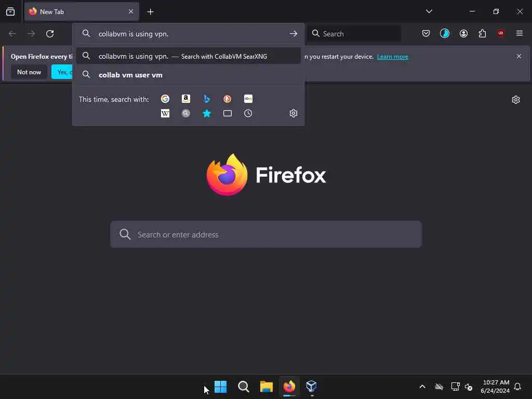
Task: Click the Go arrow in address bar
Action: click(294, 34)
